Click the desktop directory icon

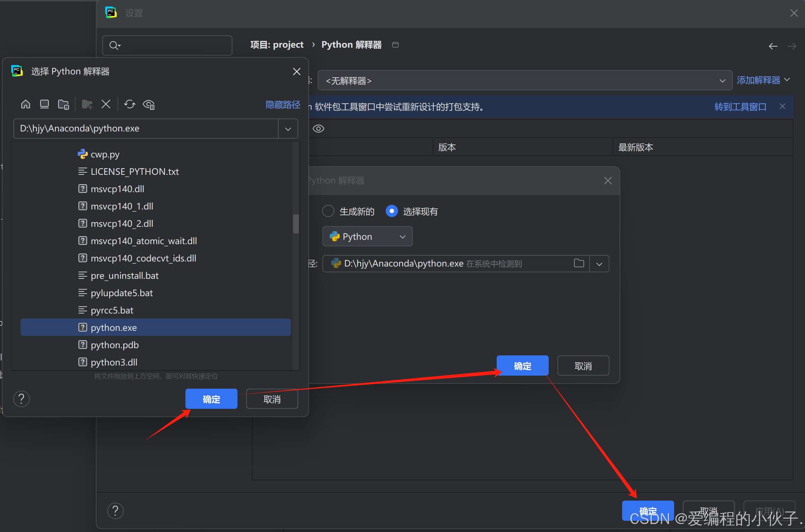(44, 104)
